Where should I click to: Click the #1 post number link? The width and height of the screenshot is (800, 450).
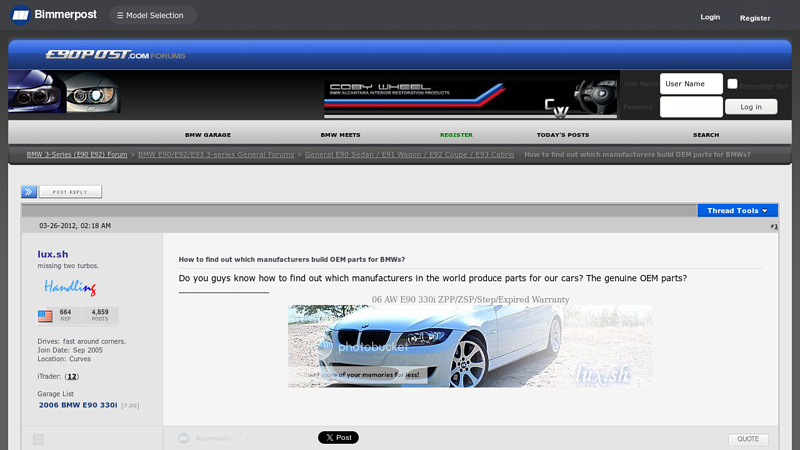pyautogui.click(x=774, y=226)
